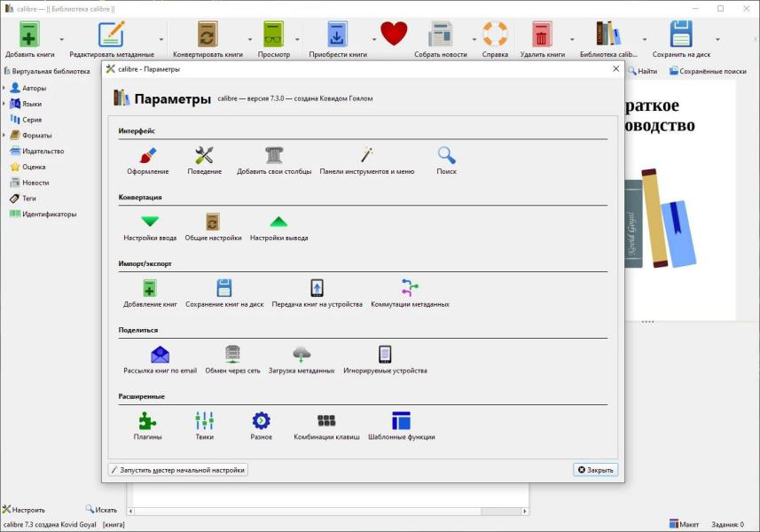The width and height of the screenshot is (760, 532).
Task: Open Твики settings
Action: click(204, 426)
